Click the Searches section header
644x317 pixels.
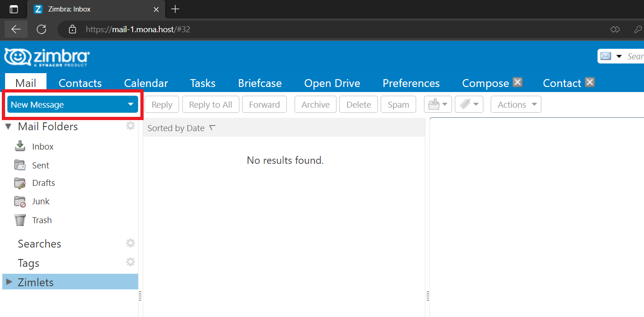pyautogui.click(x=40, y=244)
